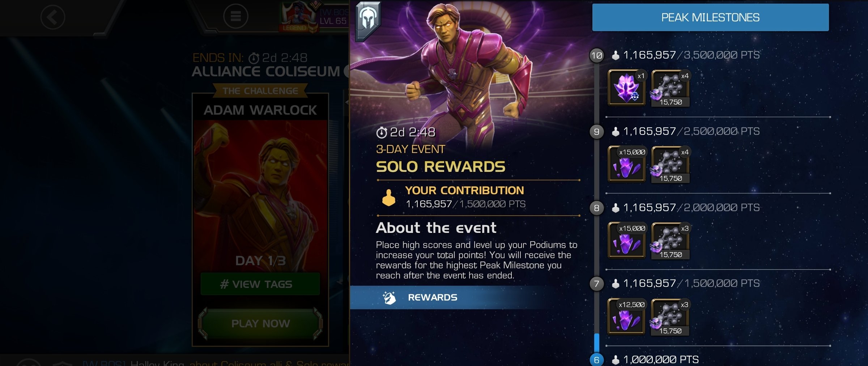
Task: Open the Peak Milestones tab
Action: 710,17
